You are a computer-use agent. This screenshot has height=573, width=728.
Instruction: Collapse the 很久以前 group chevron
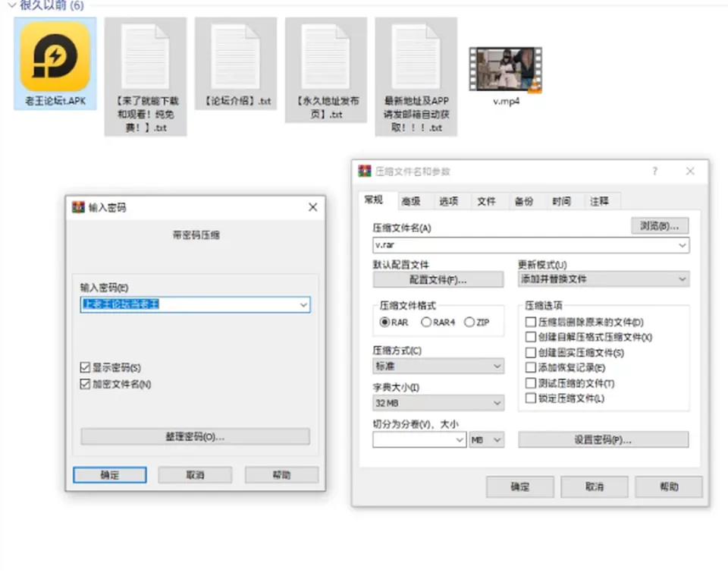coord(12,5)
